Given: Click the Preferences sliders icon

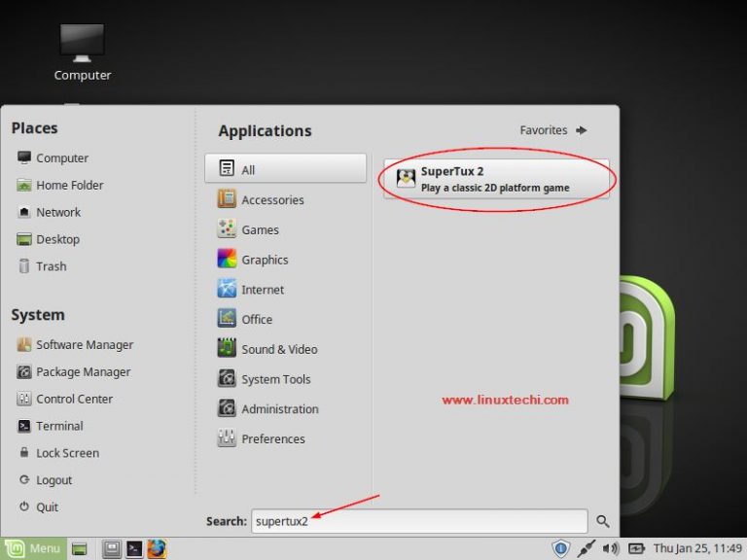Looking at the screenshot, I should tap(227, 438).
